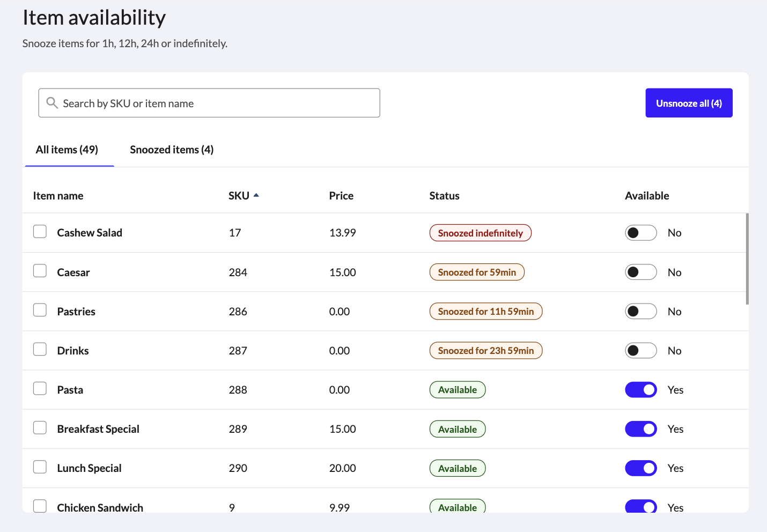The image size is (767, 532).
Task: Open the Snoozed items (4) tab
Action: click(172, 150)
